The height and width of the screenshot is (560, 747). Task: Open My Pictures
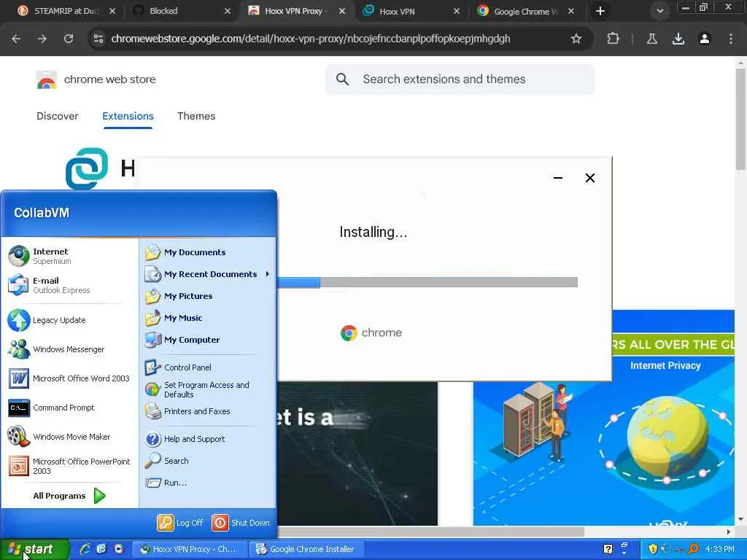click(208, 296)
